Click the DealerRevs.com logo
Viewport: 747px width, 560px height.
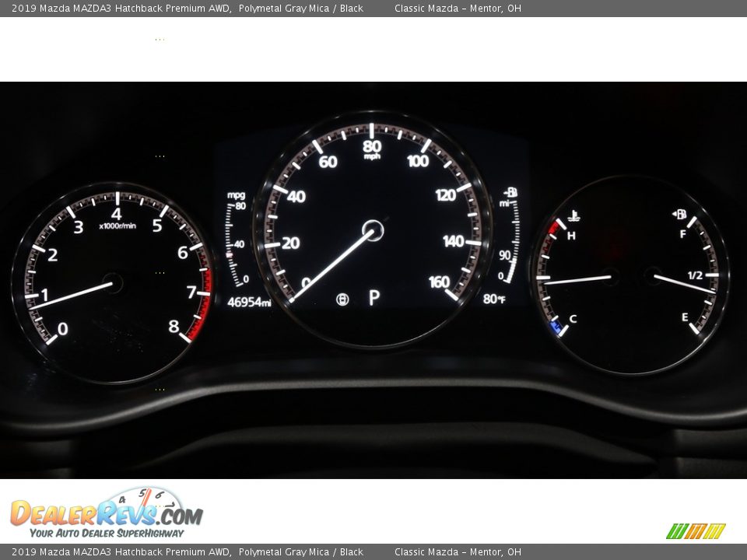(x=106, y=513)
